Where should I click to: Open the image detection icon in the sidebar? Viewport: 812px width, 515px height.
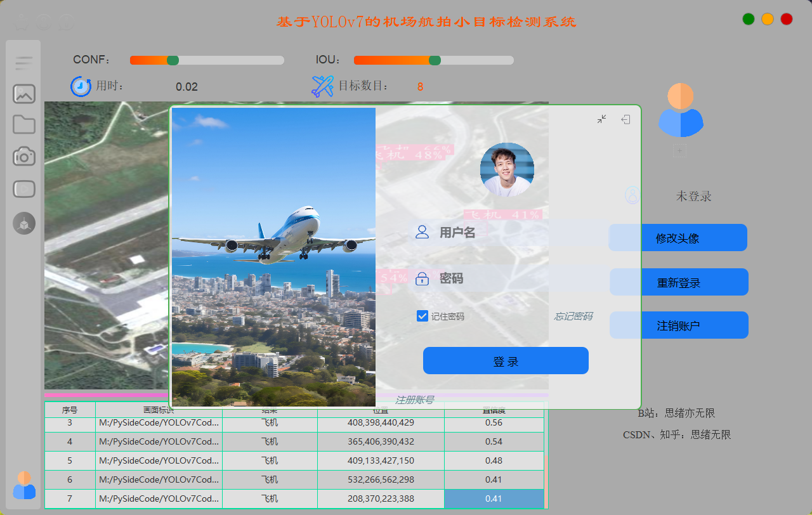pos(24,94)
